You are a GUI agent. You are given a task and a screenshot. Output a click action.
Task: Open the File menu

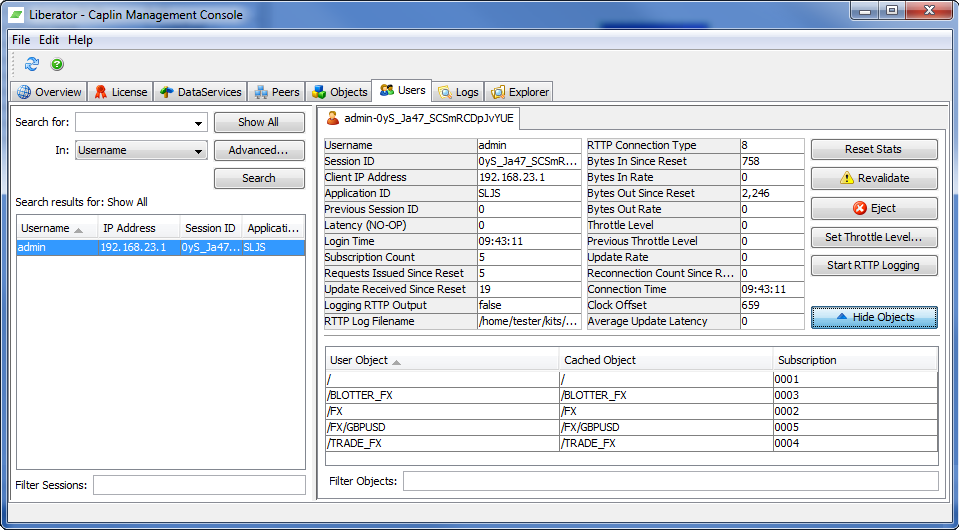pos(21,40)
